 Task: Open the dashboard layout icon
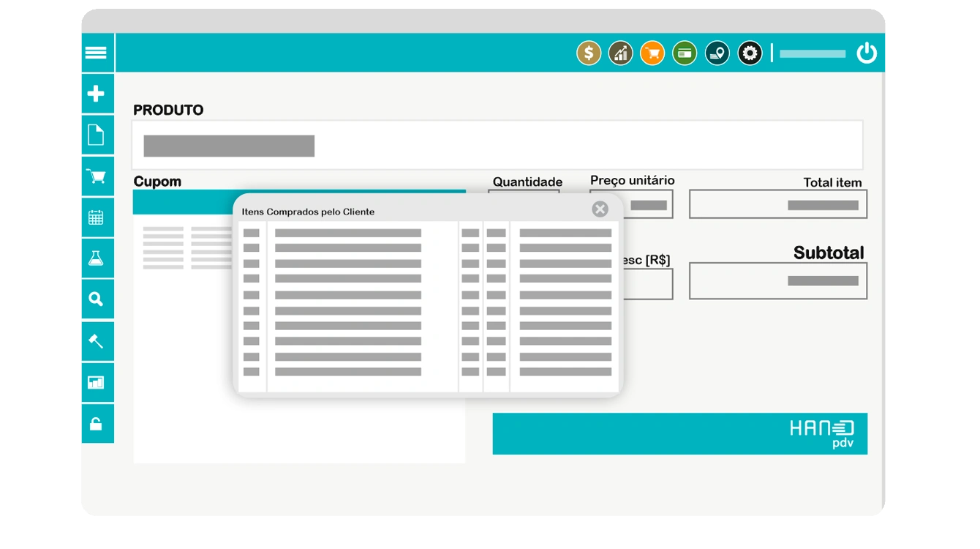pos(96,382)
